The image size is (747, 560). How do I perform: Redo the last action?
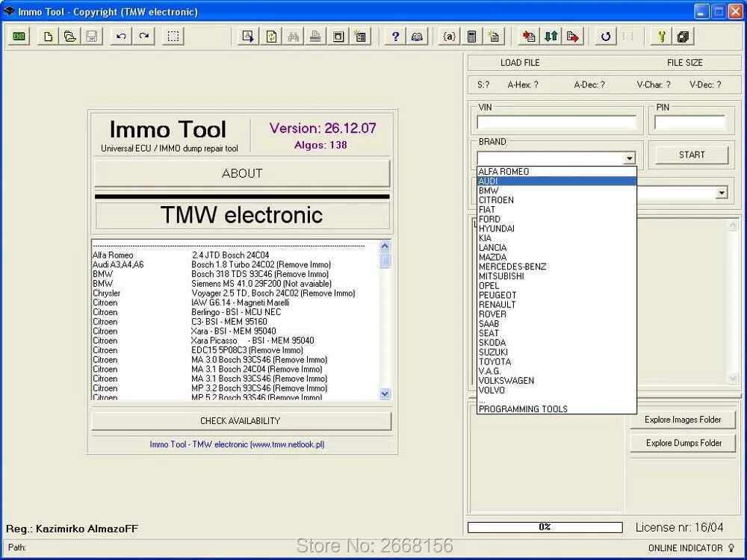(143, 36)
